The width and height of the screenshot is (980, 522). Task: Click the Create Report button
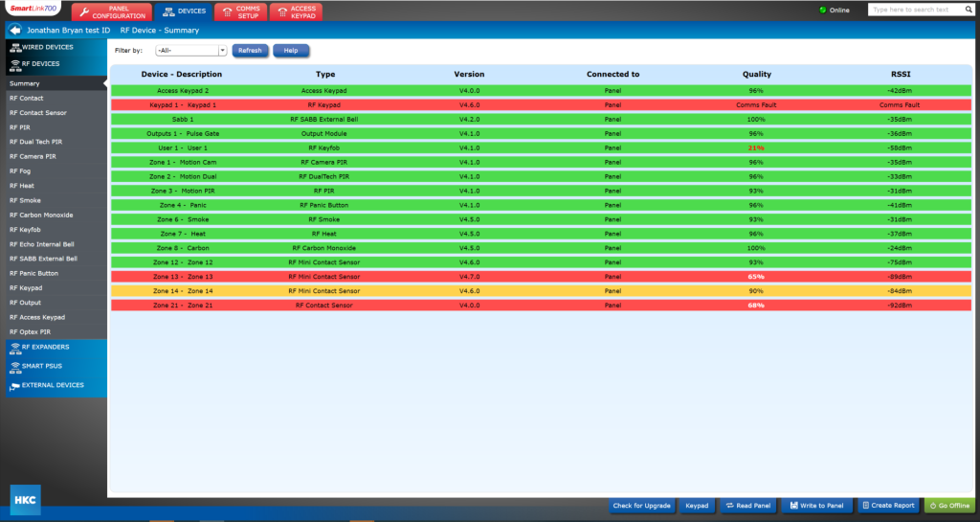coord(888,506)
